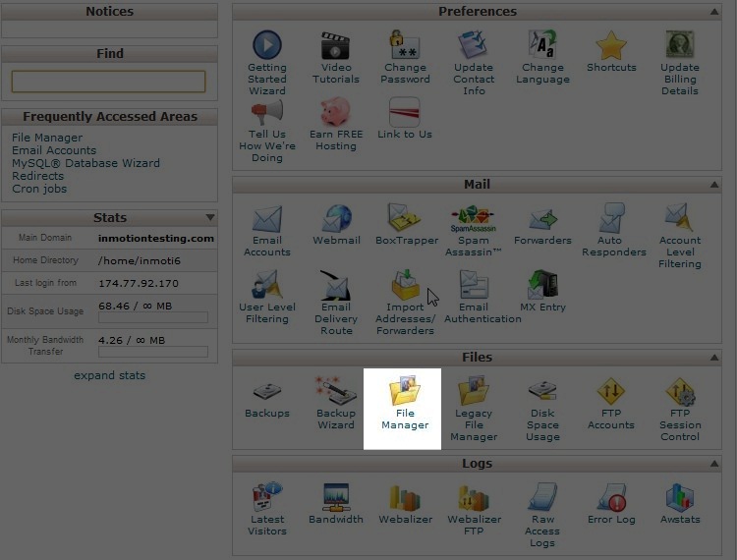737x560 pixels.
Task: Open the Webalizer FTP icon
Action: click(x=474, y=497)
